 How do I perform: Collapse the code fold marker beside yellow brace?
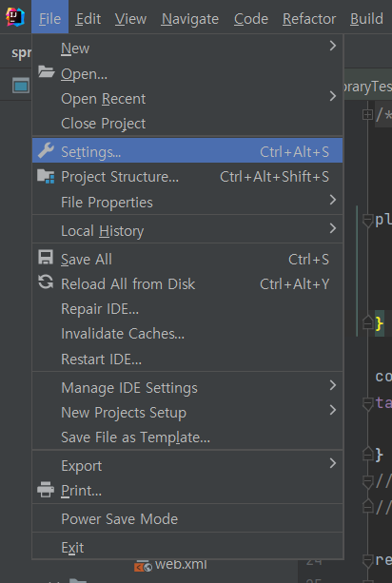pos(367,322)
